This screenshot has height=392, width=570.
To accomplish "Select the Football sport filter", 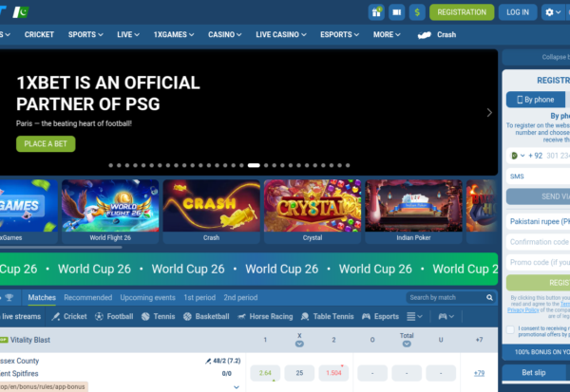I will click(x=114, y=316).
